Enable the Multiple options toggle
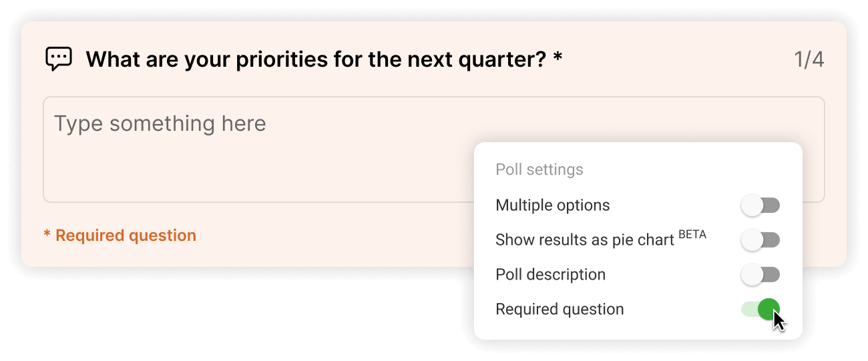The width and height of the screenshot is (868, 361). coord(760,206)
